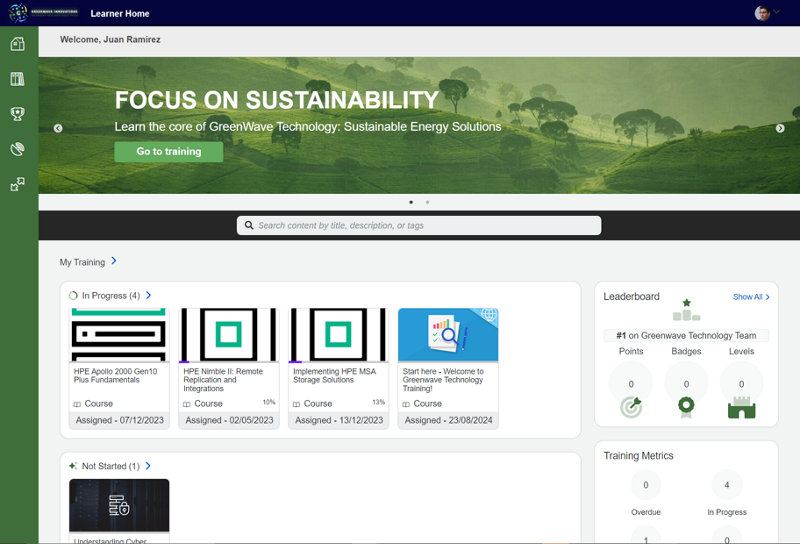Click the Badges rosette icon
The height and width of the screenshot is (544, 800).
coord(686,407)
